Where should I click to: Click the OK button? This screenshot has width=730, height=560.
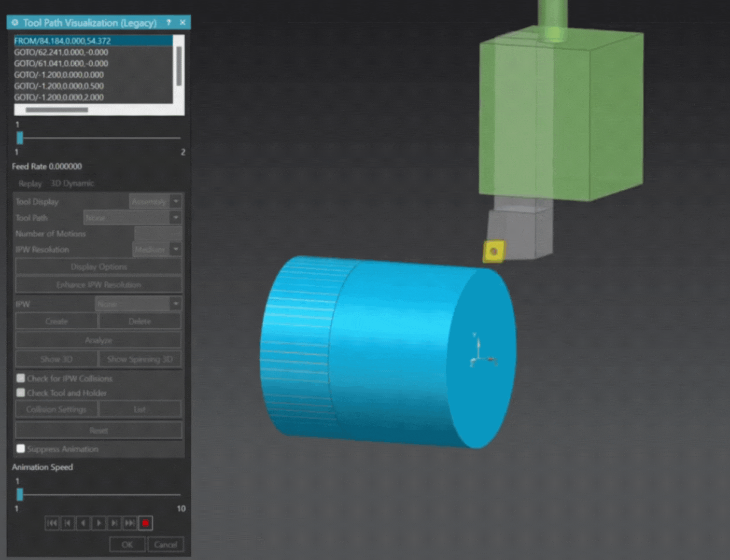coord(127,544)
